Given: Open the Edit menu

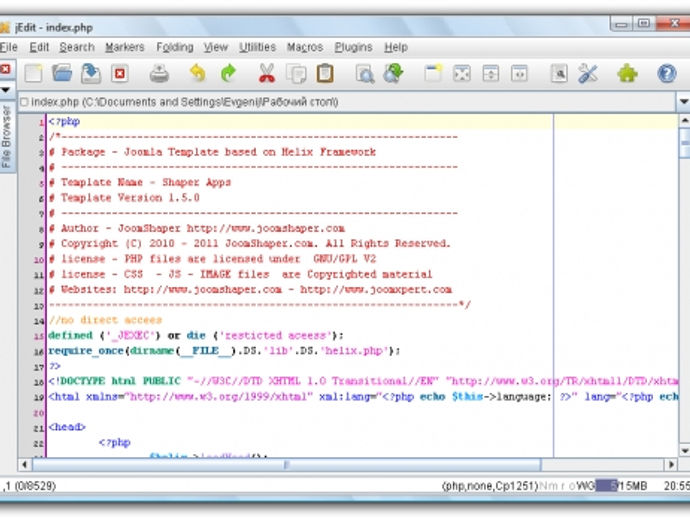Looking at the screenshot, I should [39, 47].
